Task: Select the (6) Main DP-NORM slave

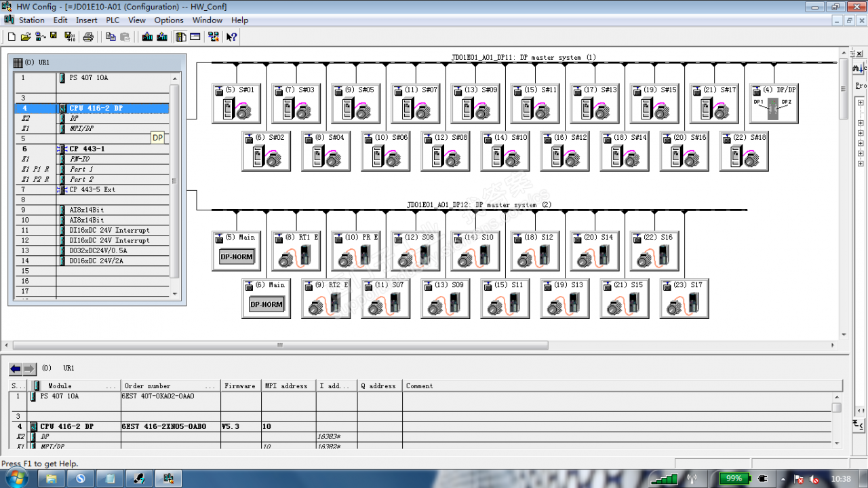Action: 267,298
